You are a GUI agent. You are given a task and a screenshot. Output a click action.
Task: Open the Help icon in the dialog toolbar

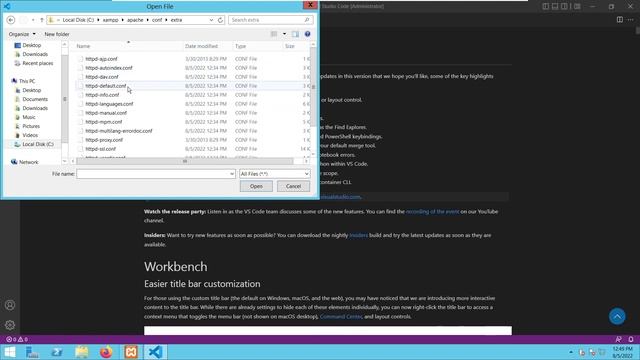coord(307,34)
